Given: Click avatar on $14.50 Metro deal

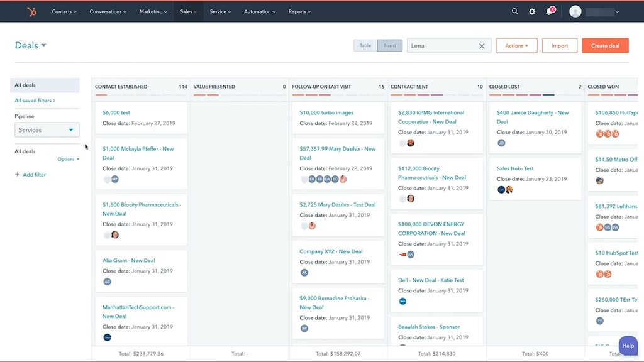Looking at the screenshot, I should pyautogui.click(x=599, y=180).
